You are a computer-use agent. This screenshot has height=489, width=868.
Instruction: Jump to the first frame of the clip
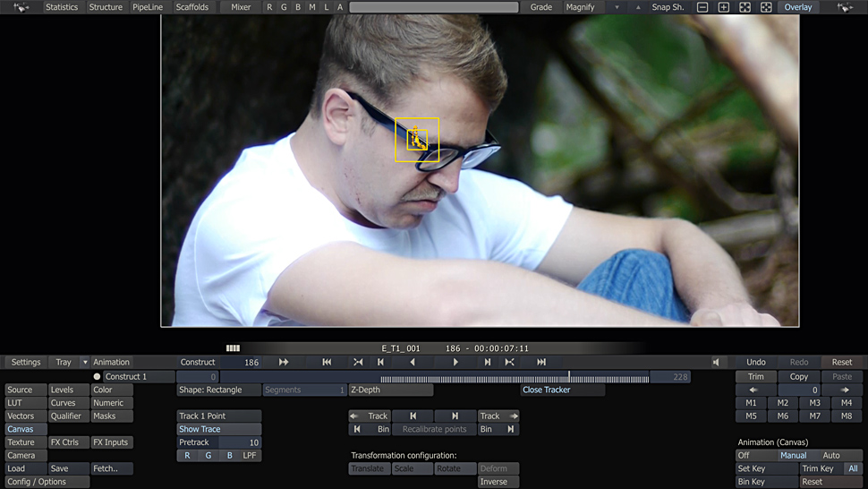[x=327, y=362]
